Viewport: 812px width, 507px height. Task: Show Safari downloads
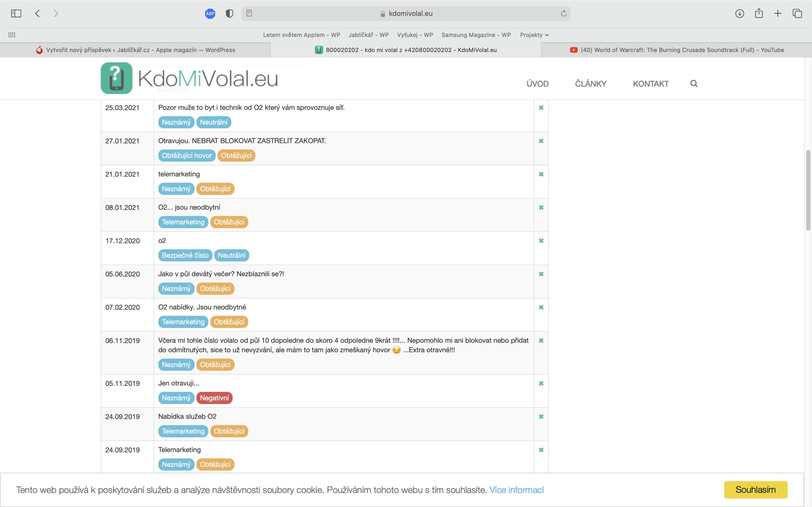740,13
